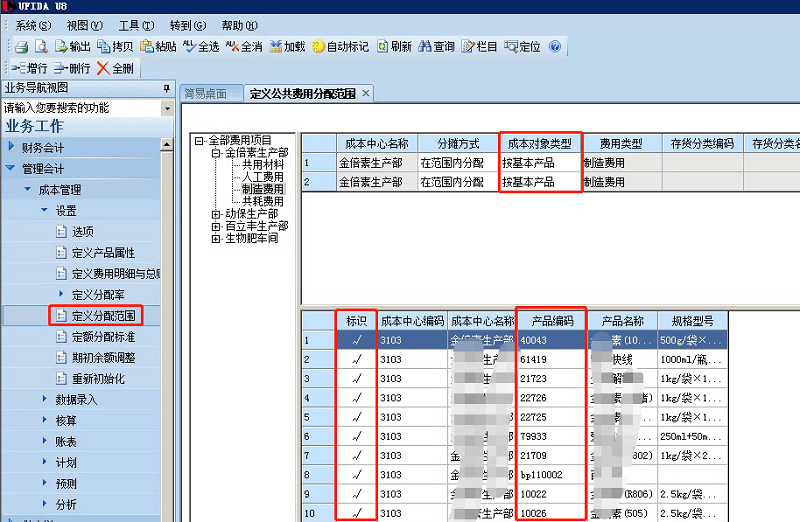
Task: Toggle mark for product bp110002
Action: 357,475
